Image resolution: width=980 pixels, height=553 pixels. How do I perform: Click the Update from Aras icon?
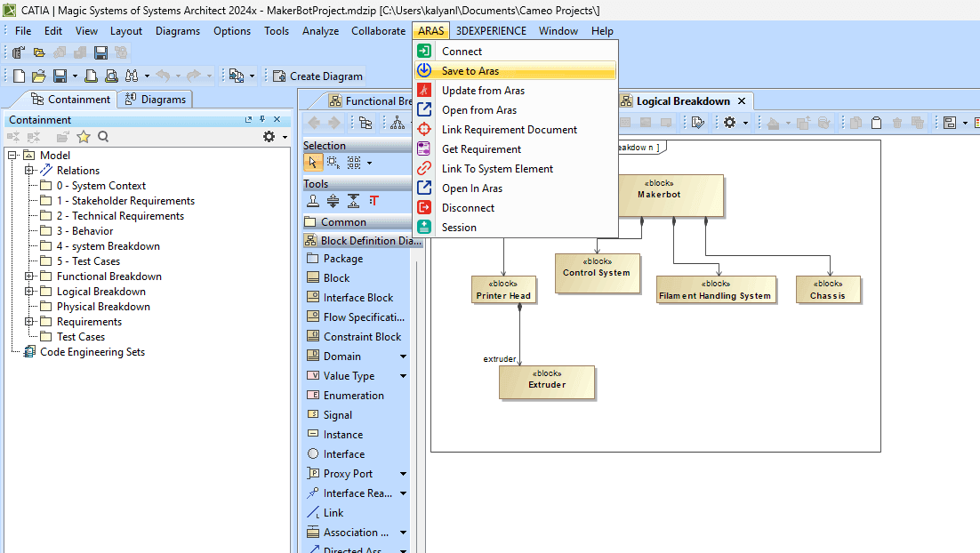(424, 90)
